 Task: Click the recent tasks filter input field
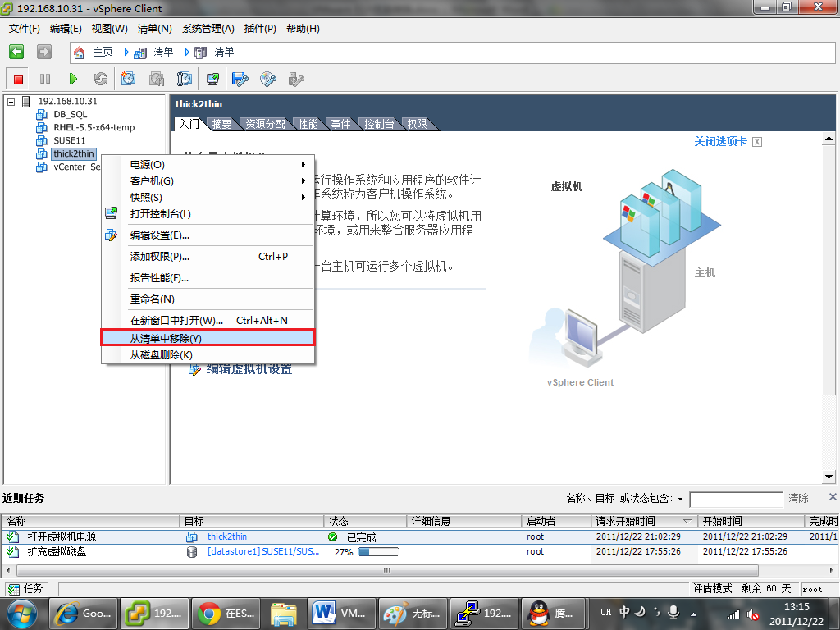tap(736, 500)
